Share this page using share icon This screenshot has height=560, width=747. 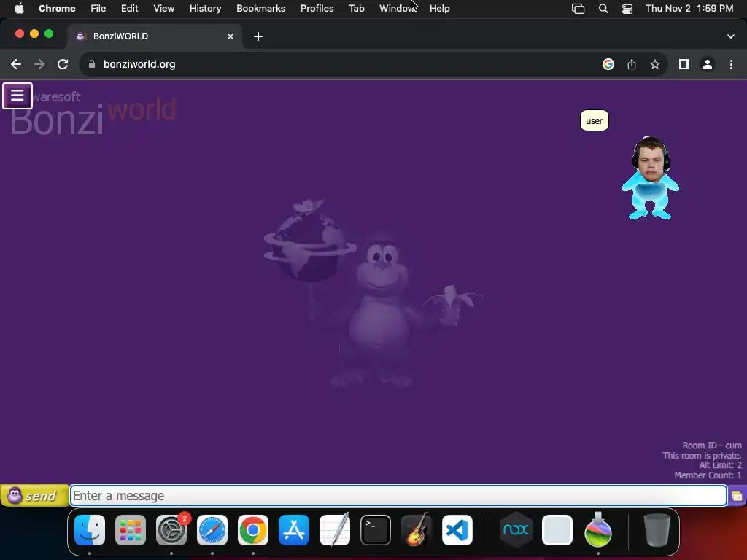[x=632, y=64]
